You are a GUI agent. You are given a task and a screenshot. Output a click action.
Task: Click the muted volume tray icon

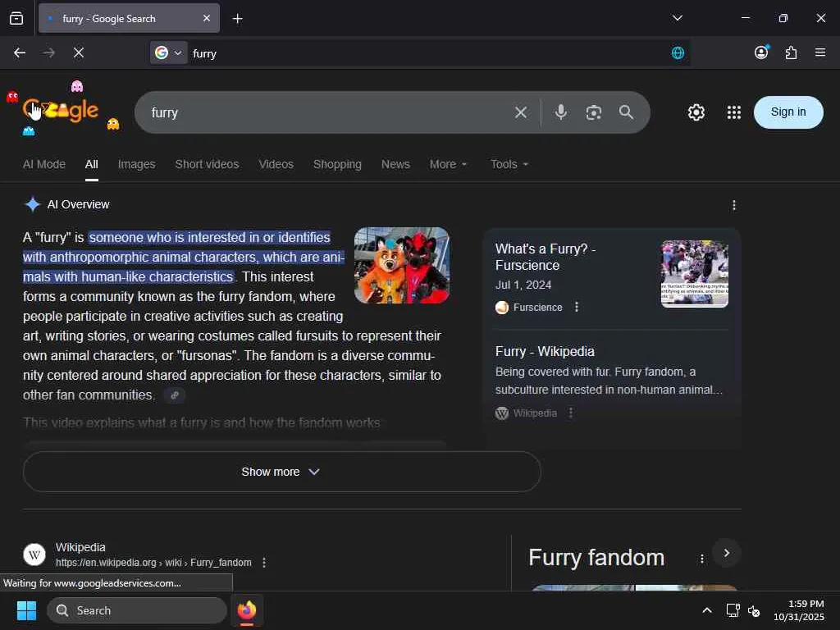(754, 610)
